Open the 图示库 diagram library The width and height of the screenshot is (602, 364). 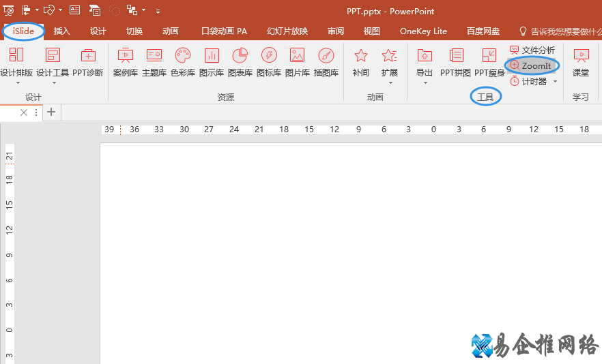[x=212, y=62]
